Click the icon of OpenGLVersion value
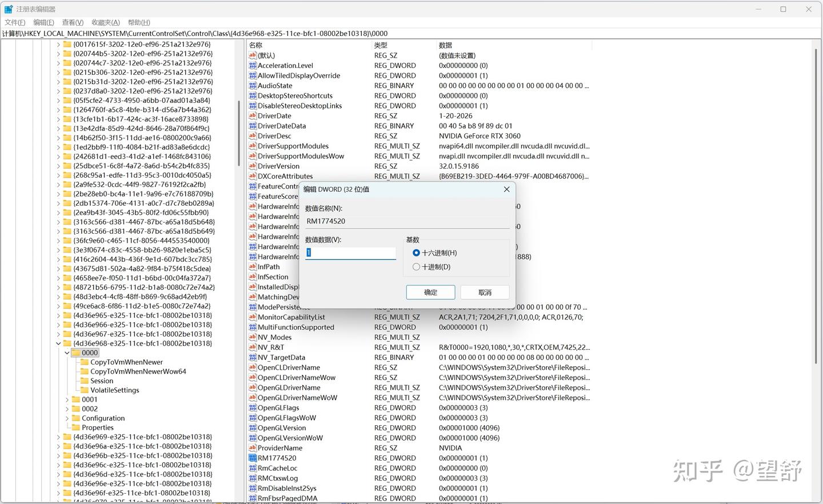This screenshot has width=823, height=504. click(253, 428)
